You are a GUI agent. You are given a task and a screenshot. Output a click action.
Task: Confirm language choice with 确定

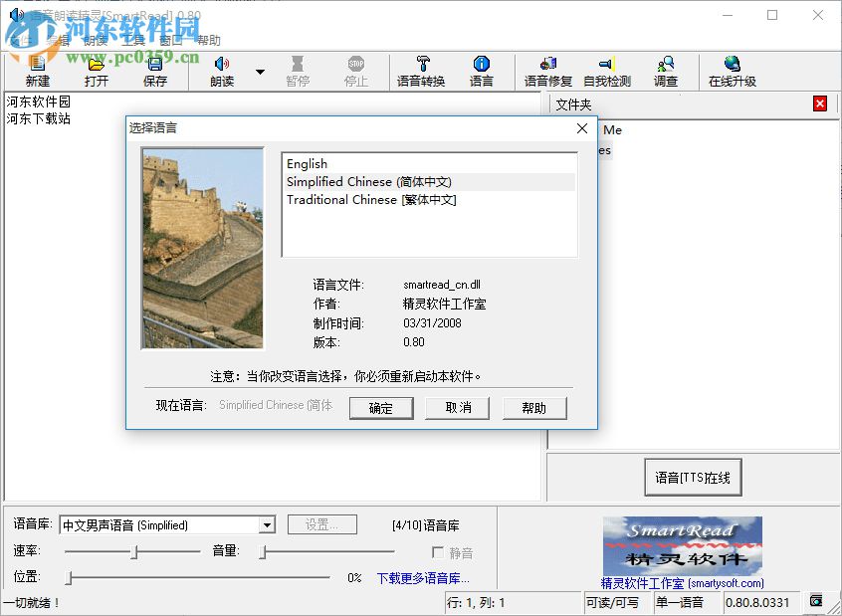coord(381,407)
